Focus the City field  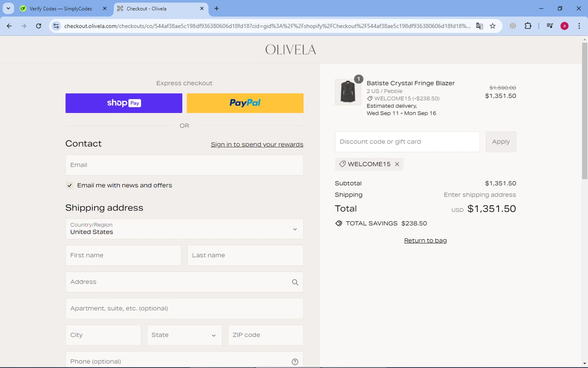click(103, 335)
